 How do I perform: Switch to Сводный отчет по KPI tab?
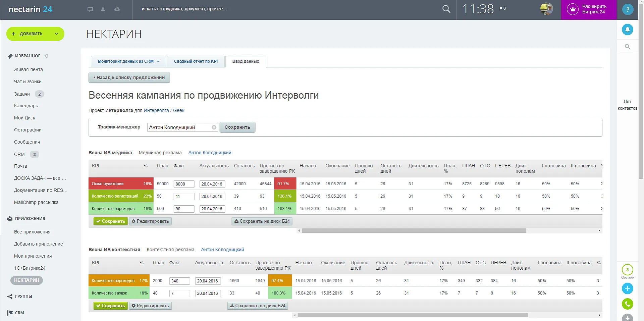click(196, 61)
